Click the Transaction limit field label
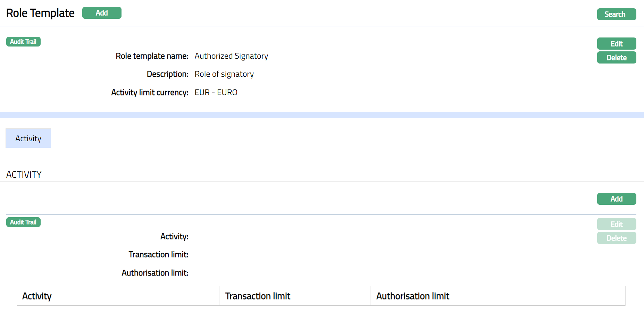The image size is (644, 312). click(x=158, y=255)
